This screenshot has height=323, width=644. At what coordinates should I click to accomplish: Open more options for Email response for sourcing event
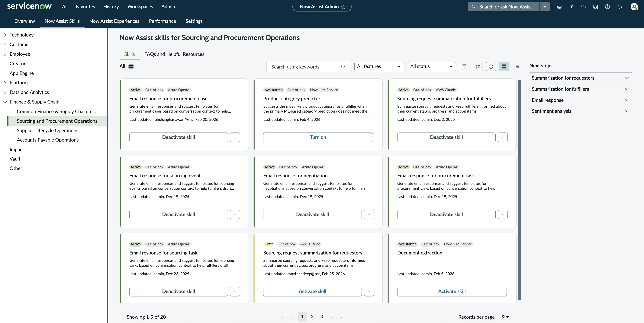(235, 215)
